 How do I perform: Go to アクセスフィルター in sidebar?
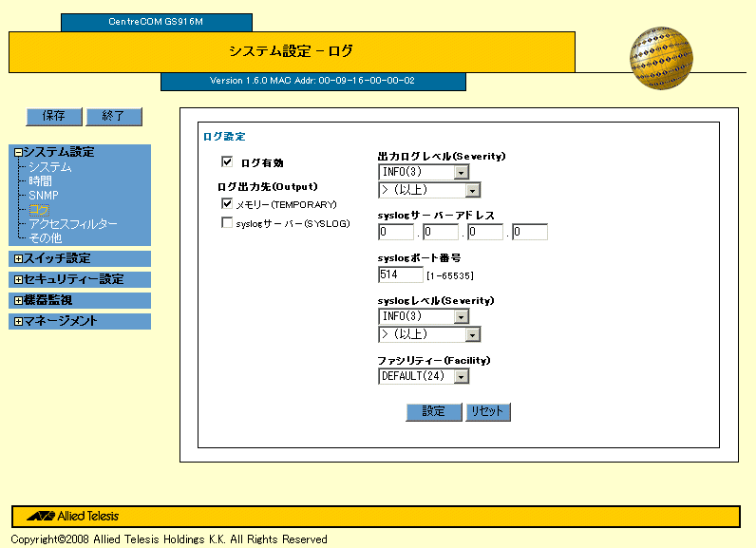point(73,224)
